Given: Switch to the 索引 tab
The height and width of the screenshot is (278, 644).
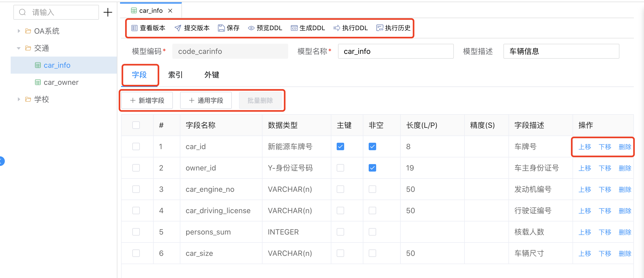Looking at the screenshot, I should coord(175,75).
